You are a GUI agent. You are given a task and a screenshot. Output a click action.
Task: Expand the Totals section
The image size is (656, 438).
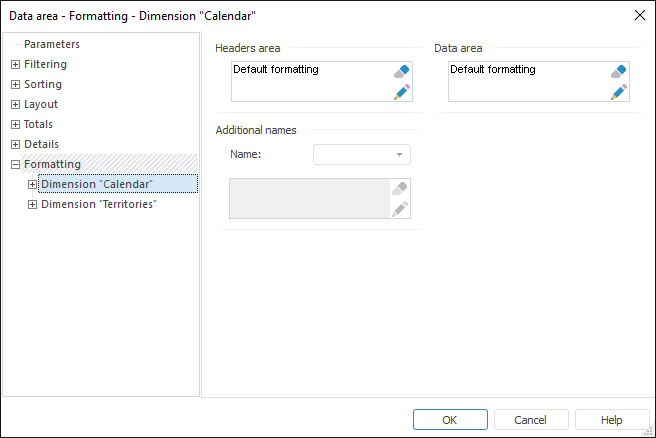click(15, 124)
